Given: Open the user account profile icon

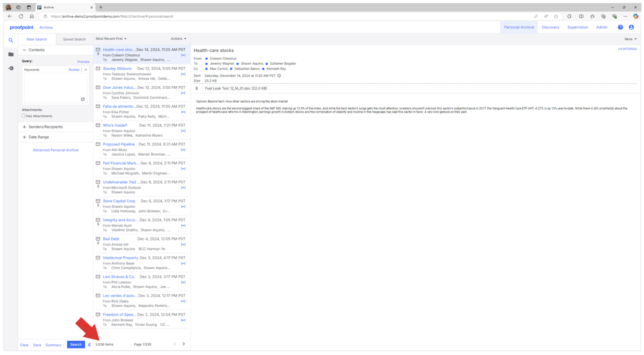Looking at the screenshot, I should (631, 27).
